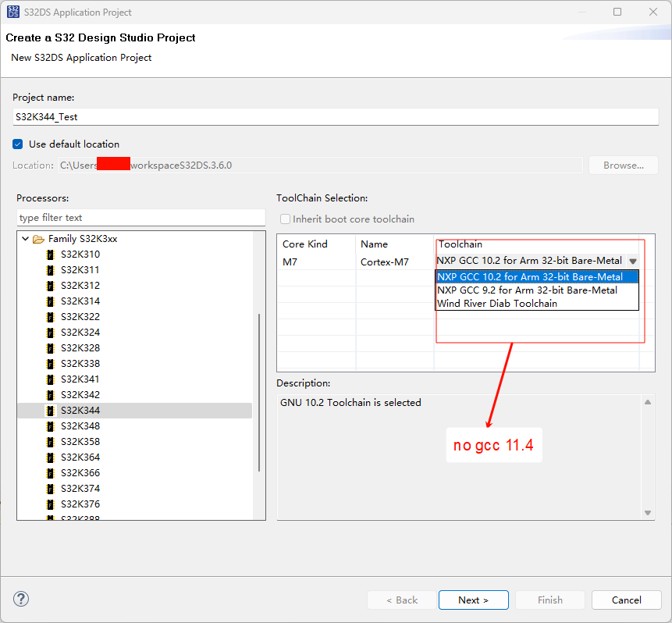Select the S32K376 processor label
The width and height of the screenshot is (672, 623).
point(80,504)
